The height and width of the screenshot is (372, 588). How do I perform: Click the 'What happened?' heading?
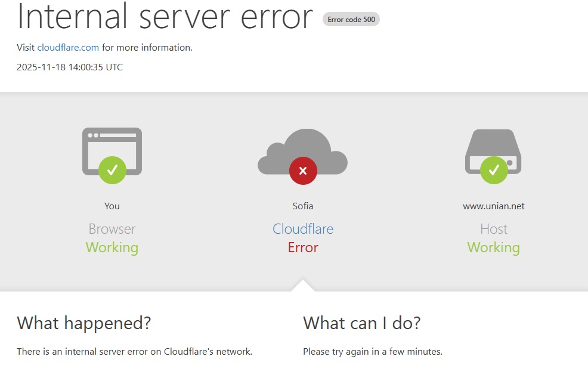[x=84, y=323]
